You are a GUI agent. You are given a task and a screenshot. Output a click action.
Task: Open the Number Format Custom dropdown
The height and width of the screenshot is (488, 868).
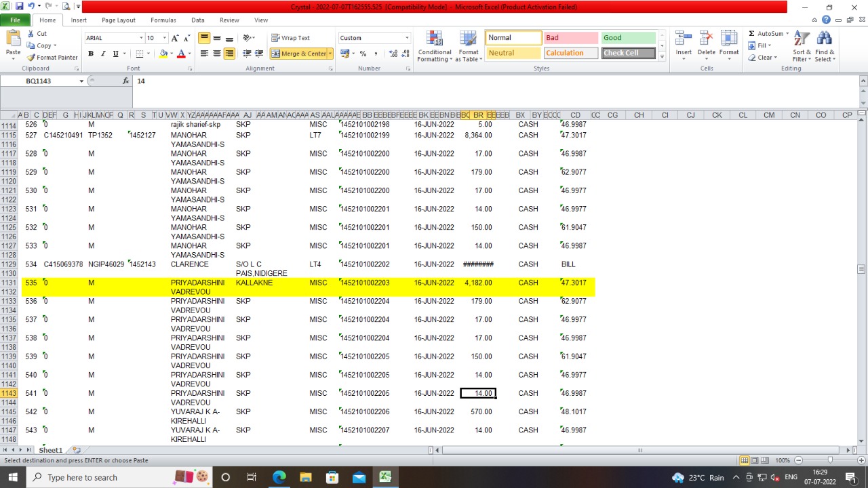(x=407, y=38)
